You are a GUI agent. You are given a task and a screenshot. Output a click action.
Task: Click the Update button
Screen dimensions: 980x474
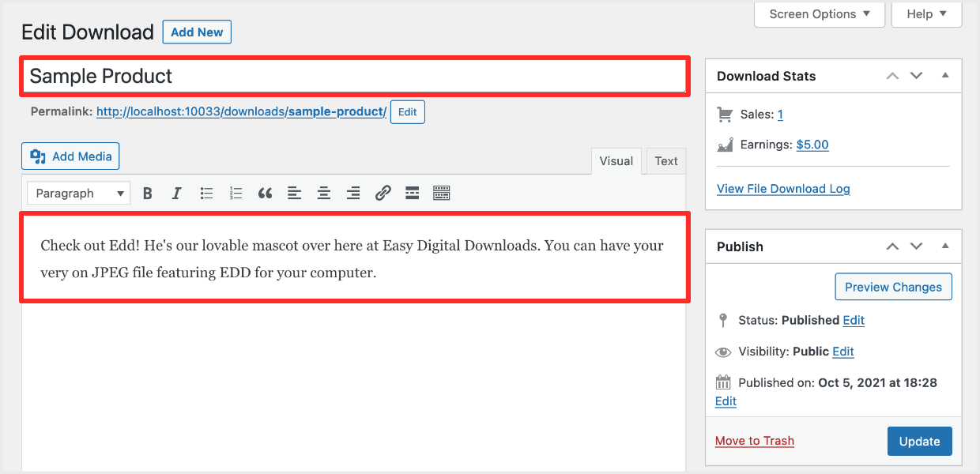pos(920,442)
